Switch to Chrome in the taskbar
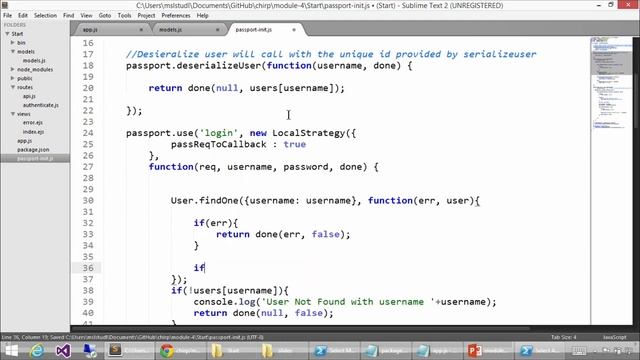This screenshot has width=640, height=360. [x=180, y=351]
